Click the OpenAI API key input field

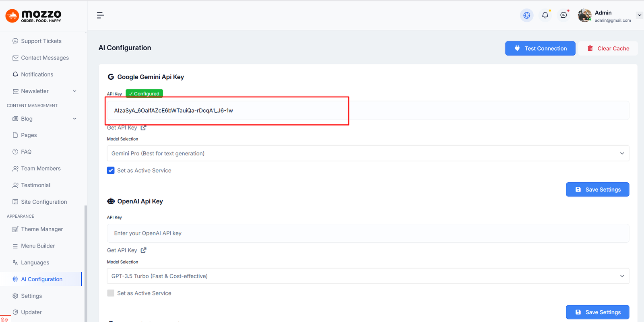368,233
